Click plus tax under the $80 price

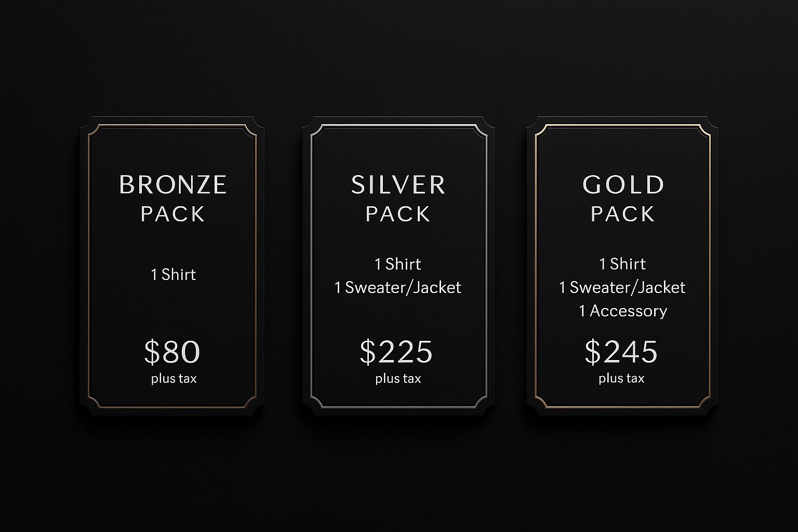tap(174, 379)
